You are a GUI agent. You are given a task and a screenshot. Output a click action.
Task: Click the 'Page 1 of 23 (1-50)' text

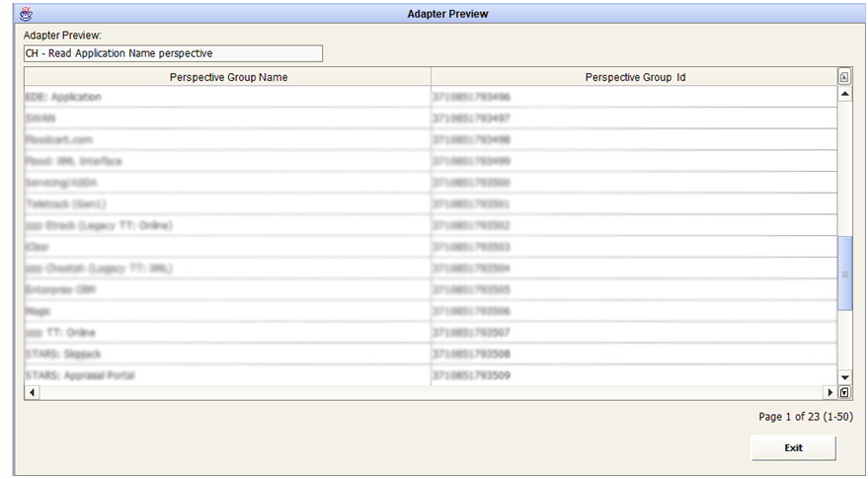tap(806, 417)
